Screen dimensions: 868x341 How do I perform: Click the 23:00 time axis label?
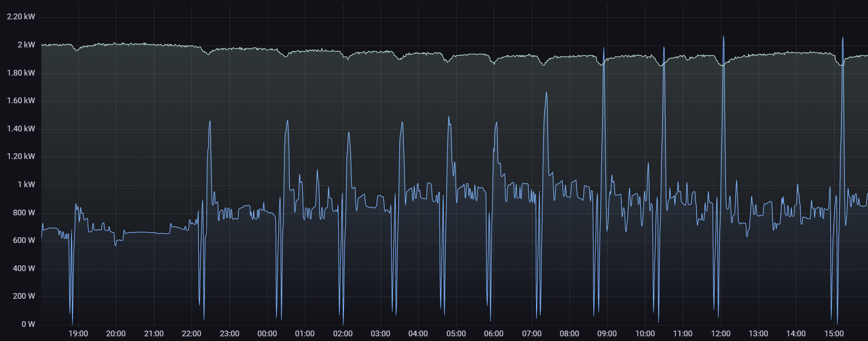click(229, 334)
